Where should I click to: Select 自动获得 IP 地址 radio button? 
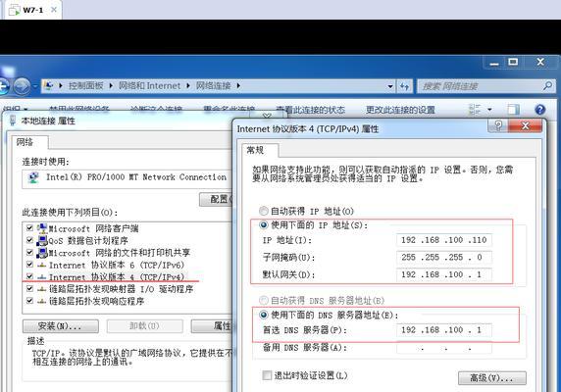tap(264, 211)
